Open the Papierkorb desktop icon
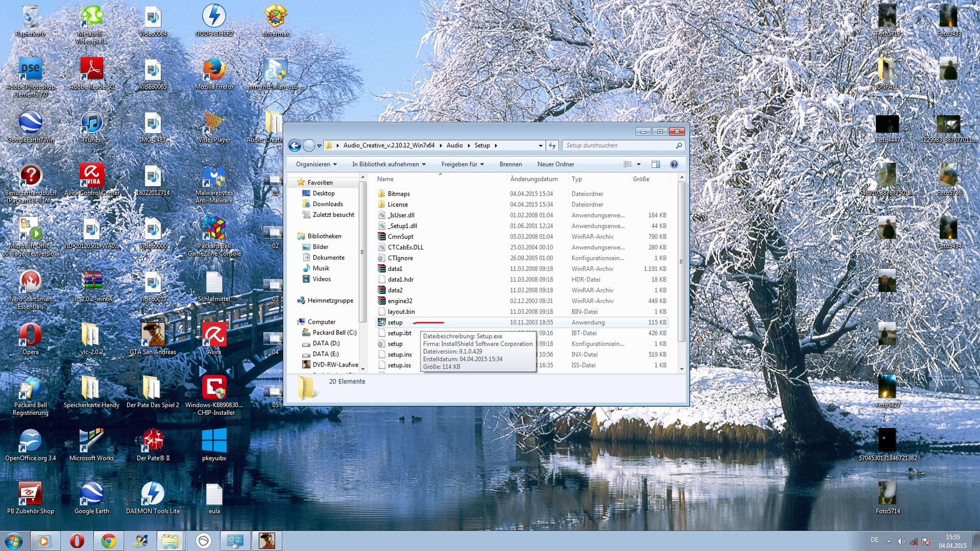The width and height of the screenshot is (980, 551). 30,20
